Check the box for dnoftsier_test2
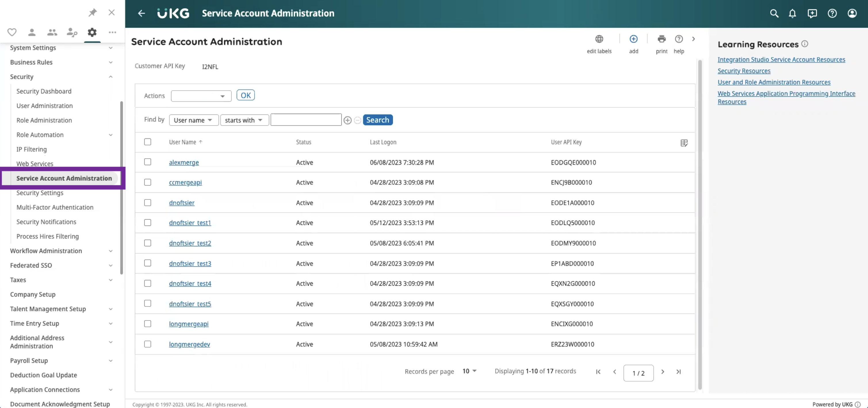868x408 pixels. tap(148, 243)
